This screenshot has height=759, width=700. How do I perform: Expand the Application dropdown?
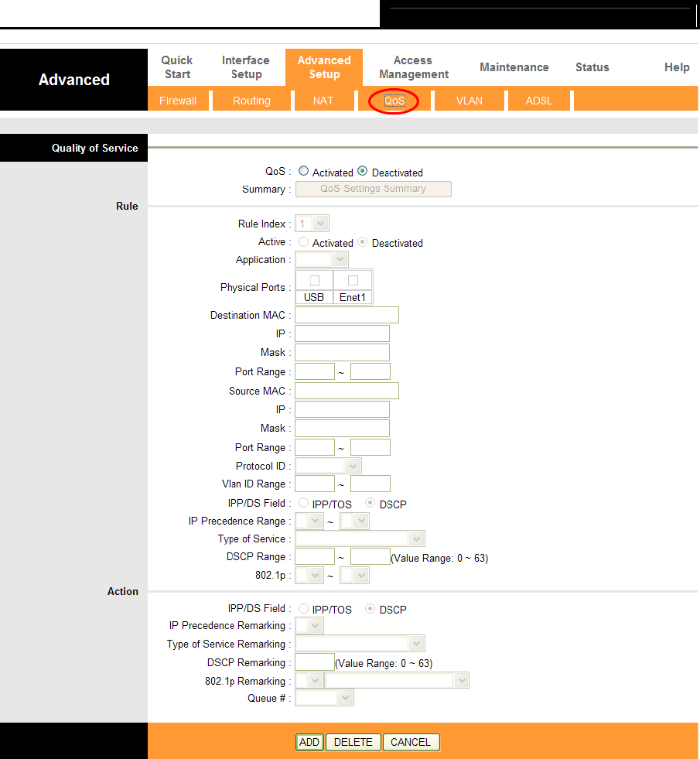pos(322,260)
